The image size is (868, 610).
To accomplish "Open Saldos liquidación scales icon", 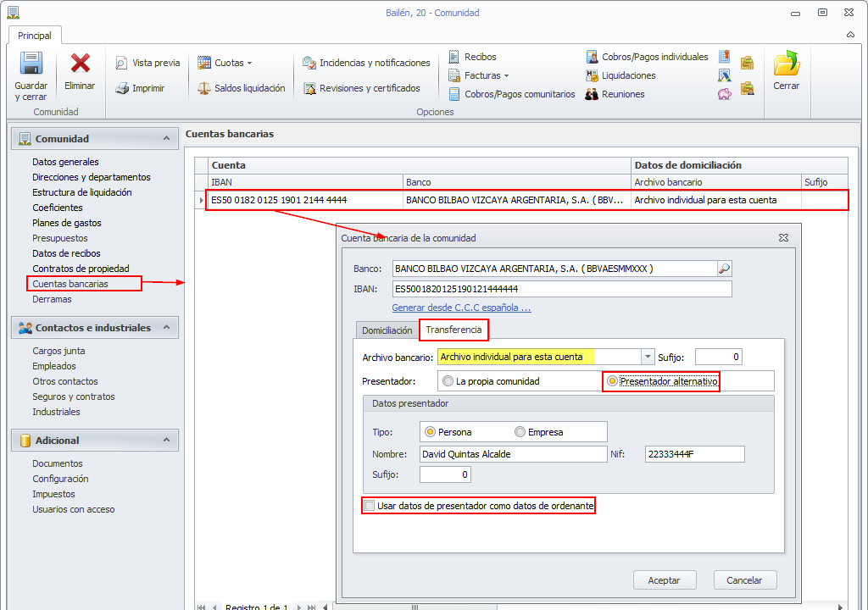I will tap(204, 88).
